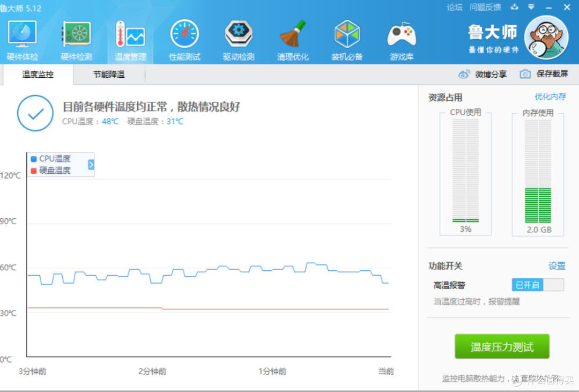
Task: Click the red 硬盘温度 legend swatch
Action: click(34, 171)
